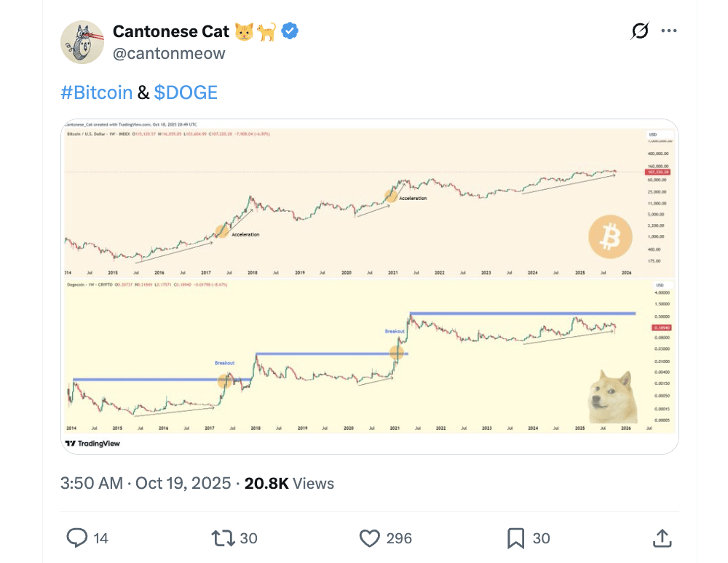
Task: Click the 296 like count number
Action: click(399, 538)
